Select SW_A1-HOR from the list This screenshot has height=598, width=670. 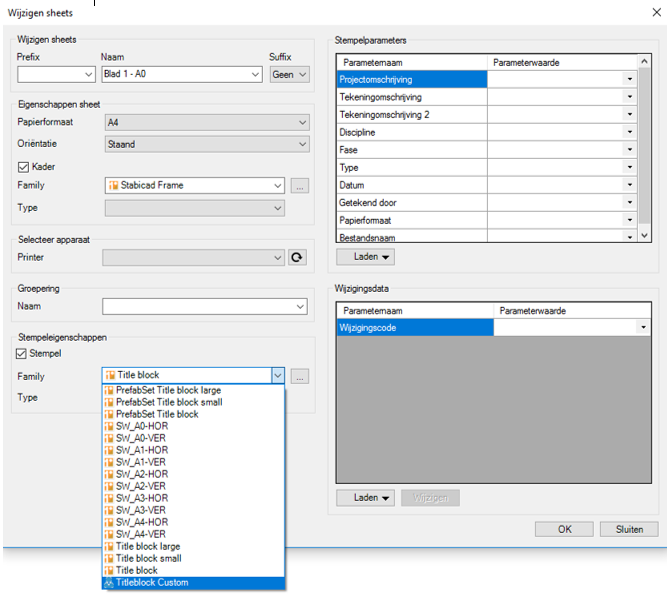[x=194, y=450]
